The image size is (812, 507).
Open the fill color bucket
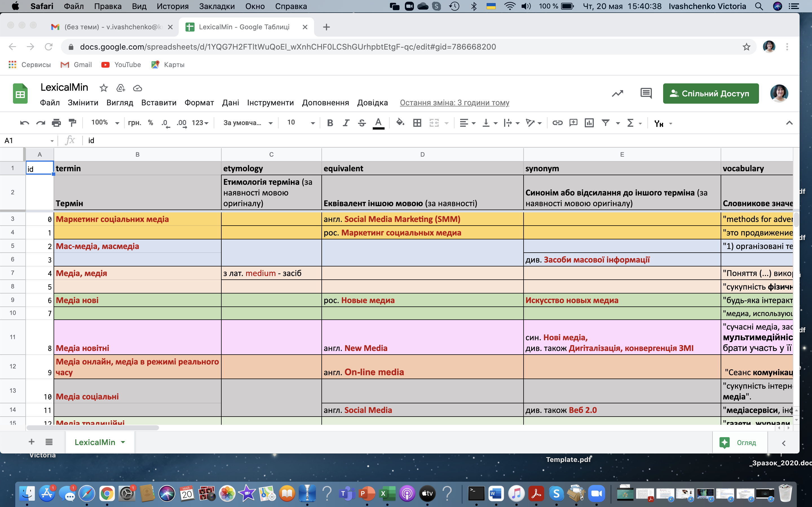[x=400, y=123]
